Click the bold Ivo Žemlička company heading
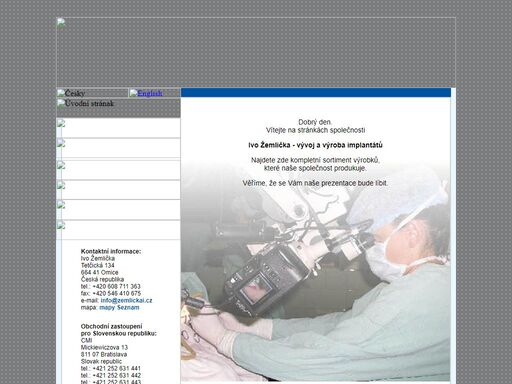The width and height of the screenshot is (512, 384). (x=315, y=145)
